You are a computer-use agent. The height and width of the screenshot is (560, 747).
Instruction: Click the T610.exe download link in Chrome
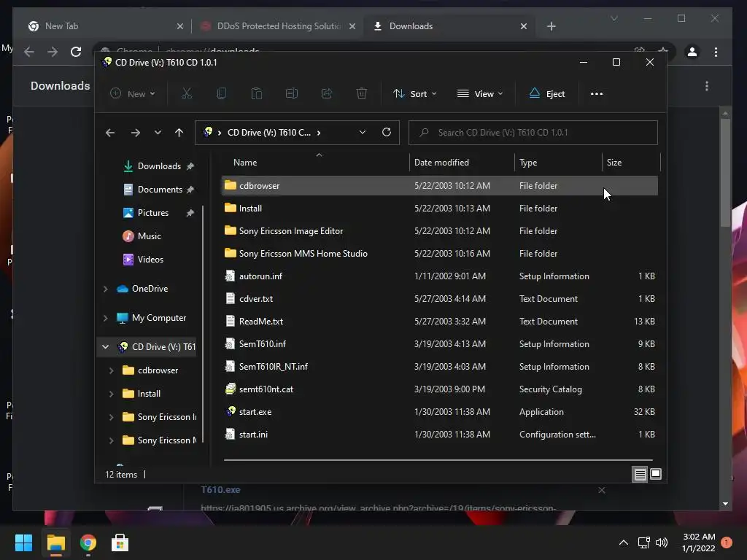[220, 489]
